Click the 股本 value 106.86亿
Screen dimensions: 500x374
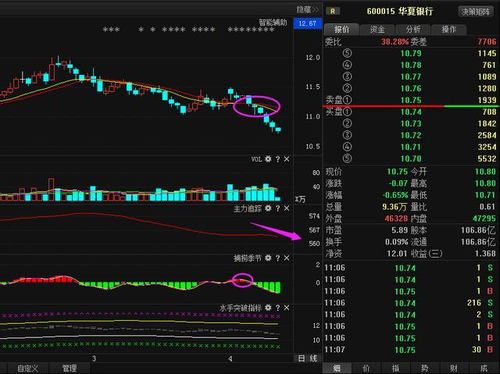(x=478, y=230)
